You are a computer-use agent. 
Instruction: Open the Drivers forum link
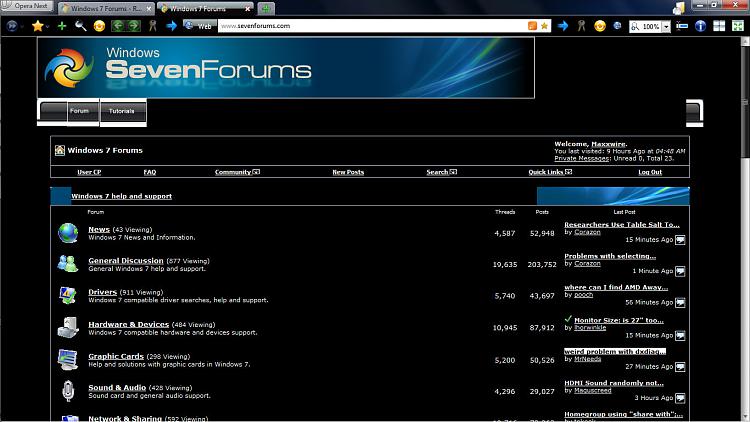102,292
